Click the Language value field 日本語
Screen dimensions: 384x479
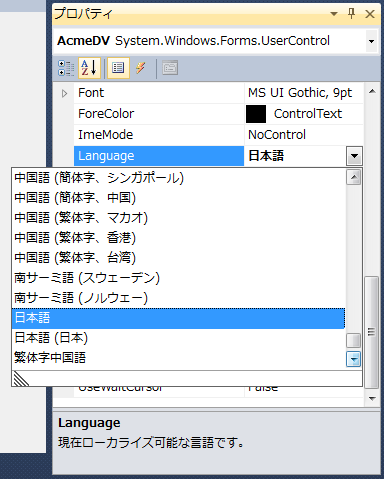pos(295,156)
